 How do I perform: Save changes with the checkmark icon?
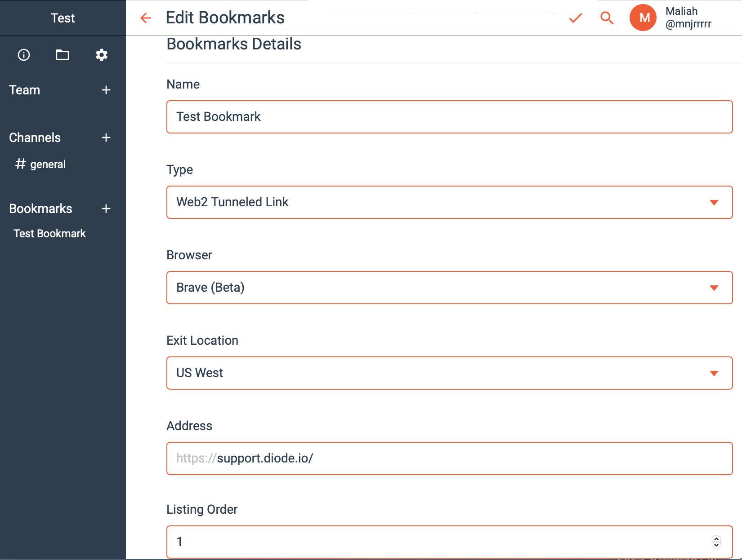(576, 18)
